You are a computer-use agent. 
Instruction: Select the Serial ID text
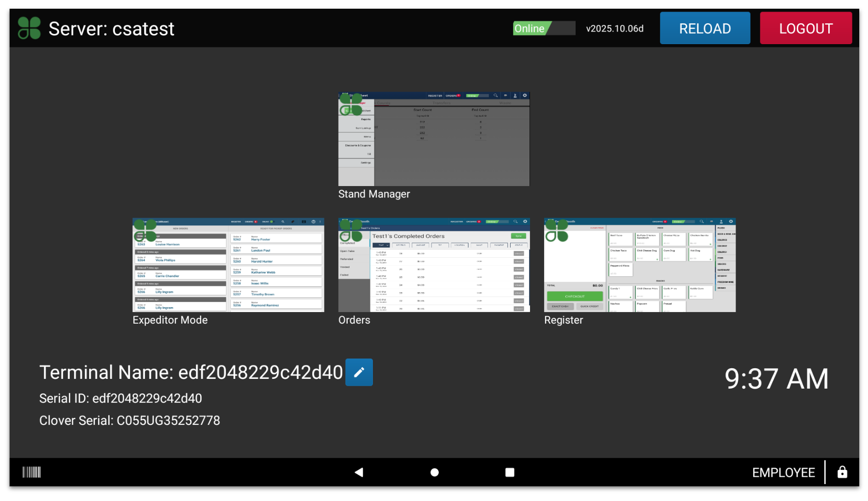tap(121, 398)
